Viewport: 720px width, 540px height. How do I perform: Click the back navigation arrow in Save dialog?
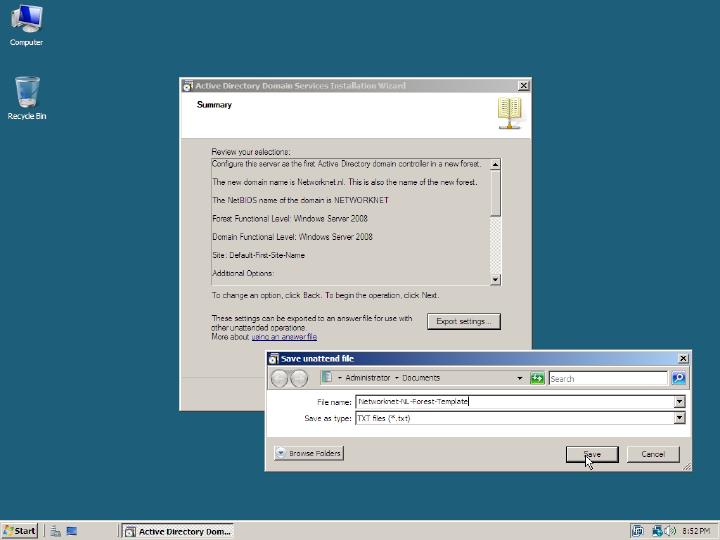279,378
